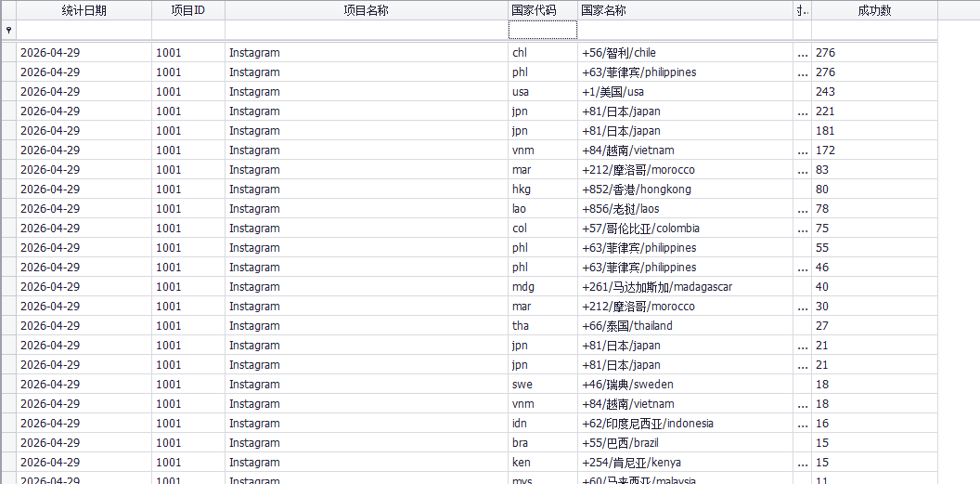Select the country code cell 'usa'
Screen dimensions: 980x484
click(x=543, y=91)
